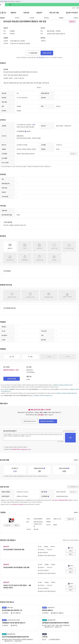Click top 고용24 입사지원 button
79x644 pixels.
tap(47, 53)
